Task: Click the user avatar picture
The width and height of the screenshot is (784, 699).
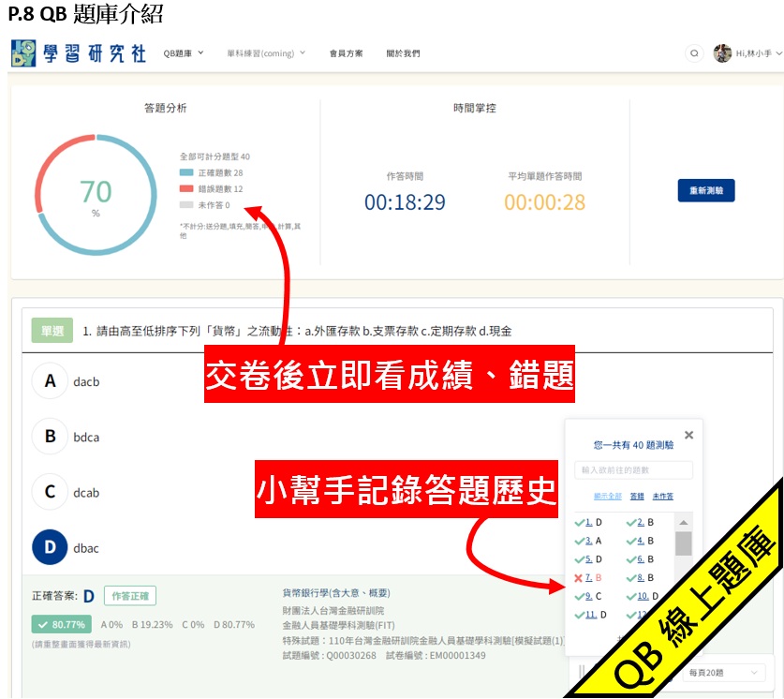Action: [x=722, y=53]
